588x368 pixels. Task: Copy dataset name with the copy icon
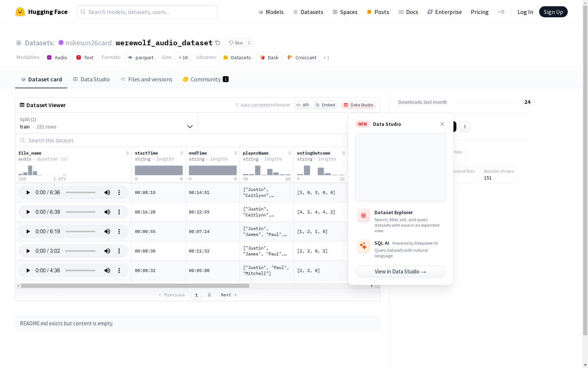pyautogui.click(x=218, y=43)
